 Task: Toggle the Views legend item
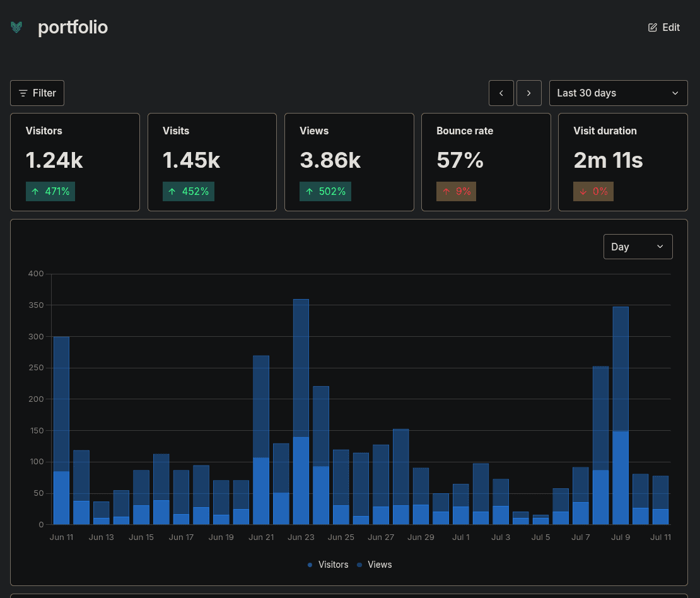click(375, 565)
